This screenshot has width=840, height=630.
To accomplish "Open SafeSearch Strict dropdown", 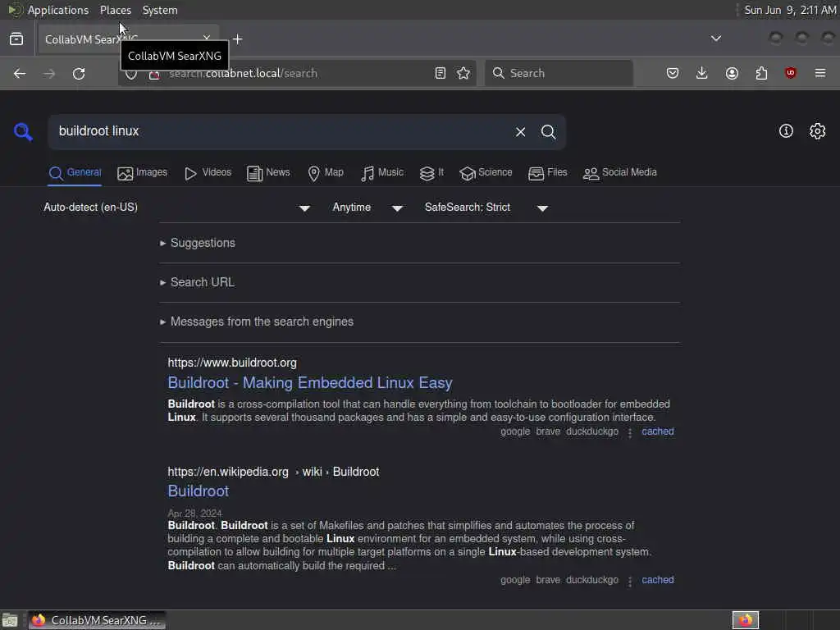I will [486, 208].
